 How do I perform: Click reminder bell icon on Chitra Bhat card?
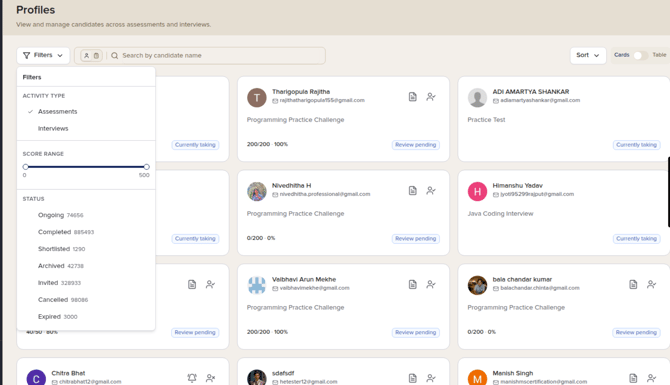[192, 378]
